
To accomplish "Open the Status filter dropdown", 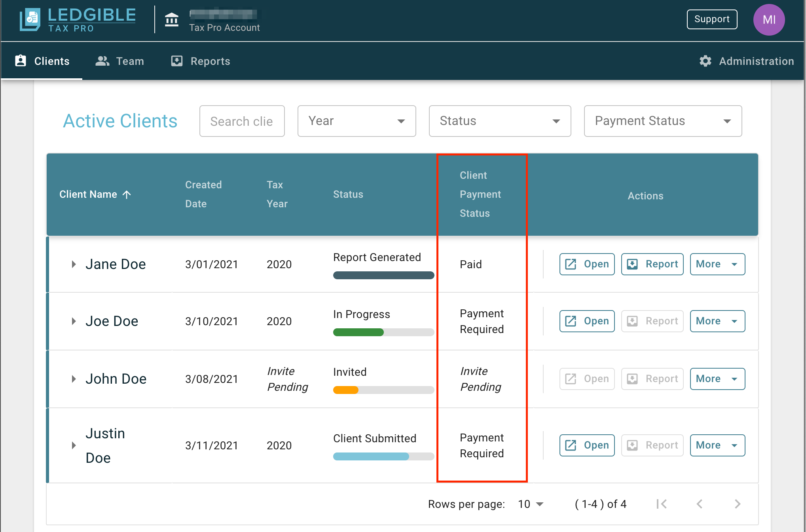I will click(500, 121).
